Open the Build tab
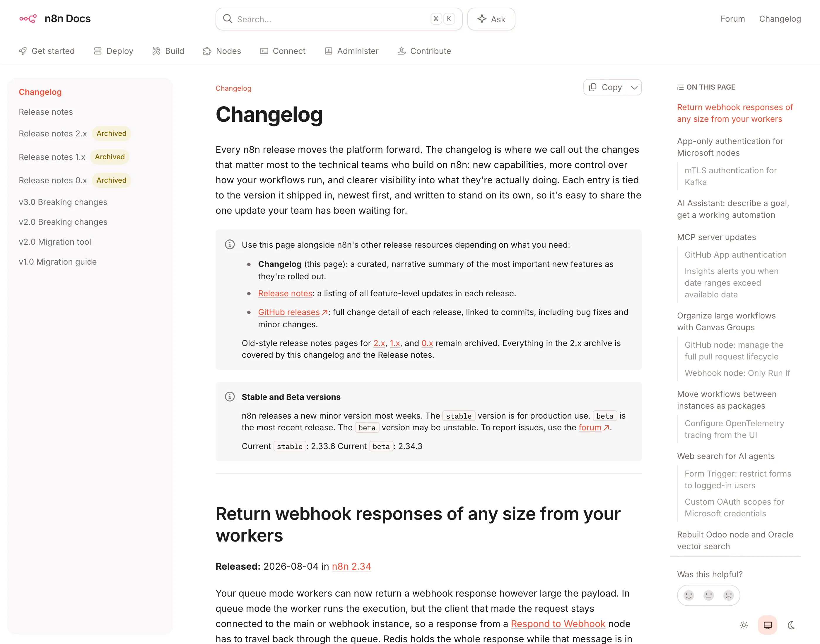 click(168, 51)
